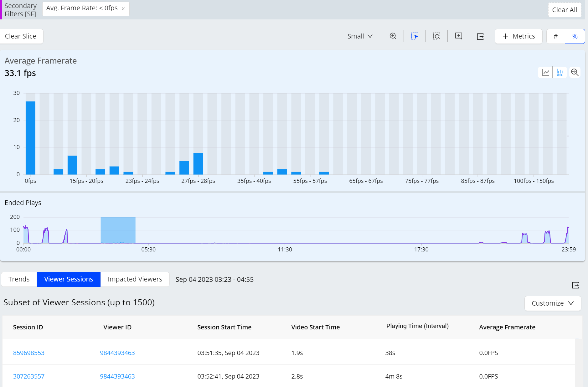The image size is (588, 387).
Task: Click the export icon in the top toolbar
Action: [x=480, y=37]
